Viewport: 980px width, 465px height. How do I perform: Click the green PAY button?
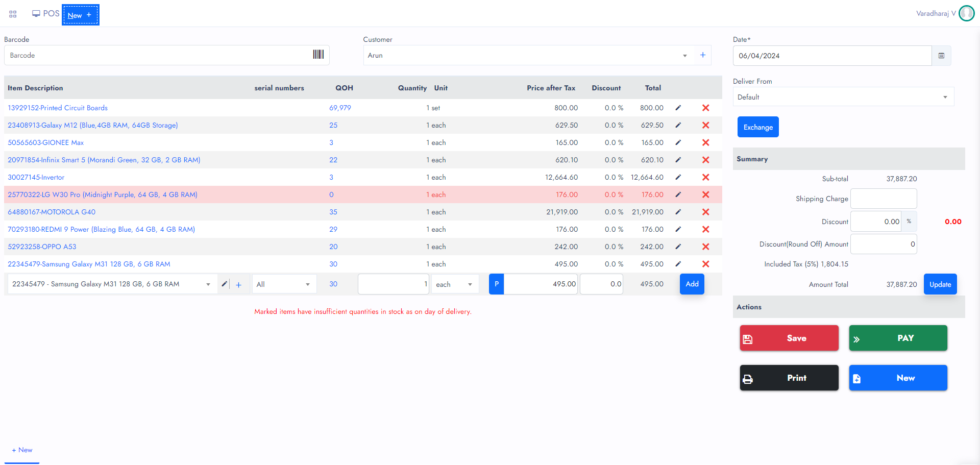click(x=898, y=338)
